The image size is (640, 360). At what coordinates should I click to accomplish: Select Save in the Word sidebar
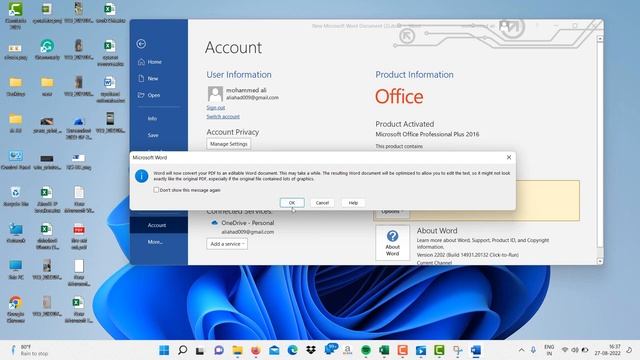click(x=153, y=135)
